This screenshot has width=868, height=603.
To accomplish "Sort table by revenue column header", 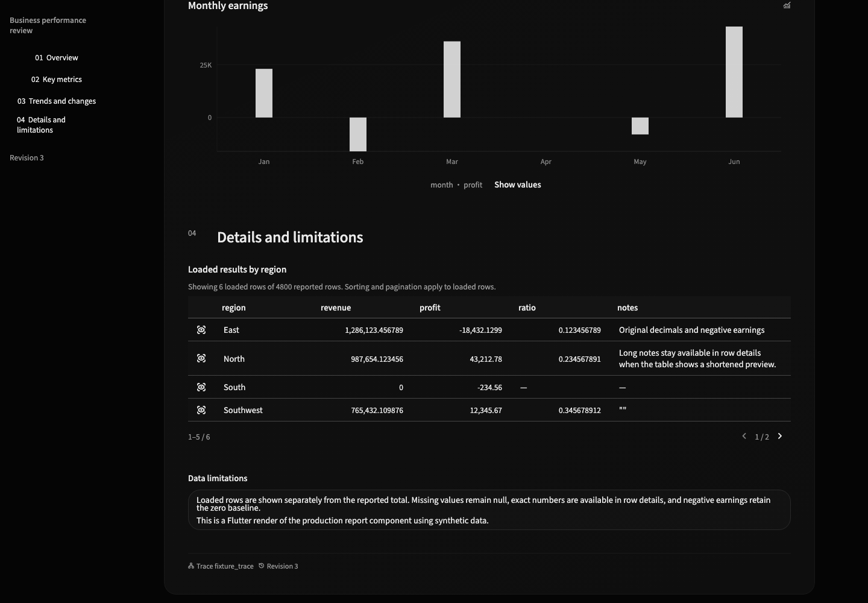I will 336,308.
